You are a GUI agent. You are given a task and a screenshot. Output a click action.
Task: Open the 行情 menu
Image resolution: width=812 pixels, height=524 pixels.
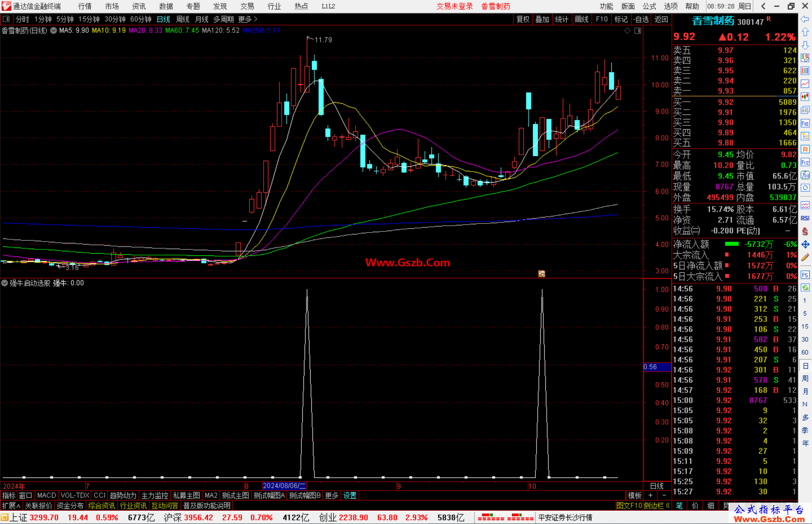85,6
